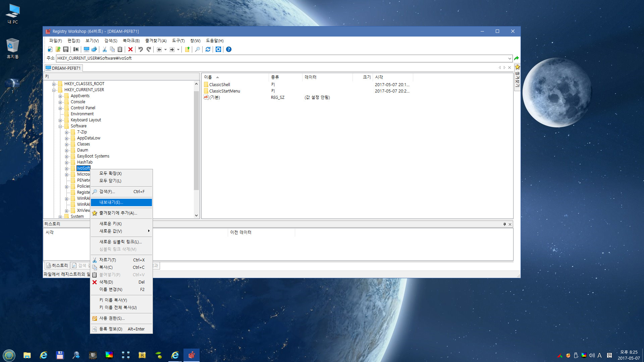Click the redo arrow in toolbar
The image size is (644, 362).
pyautogui.click(x=149, y=50)
